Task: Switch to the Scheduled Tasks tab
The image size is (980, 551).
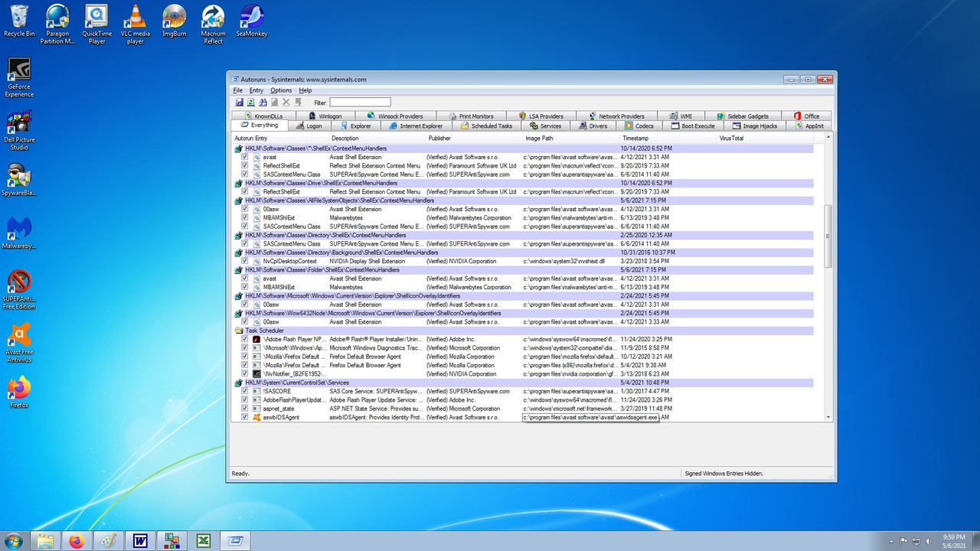Action: click(487, 126)
